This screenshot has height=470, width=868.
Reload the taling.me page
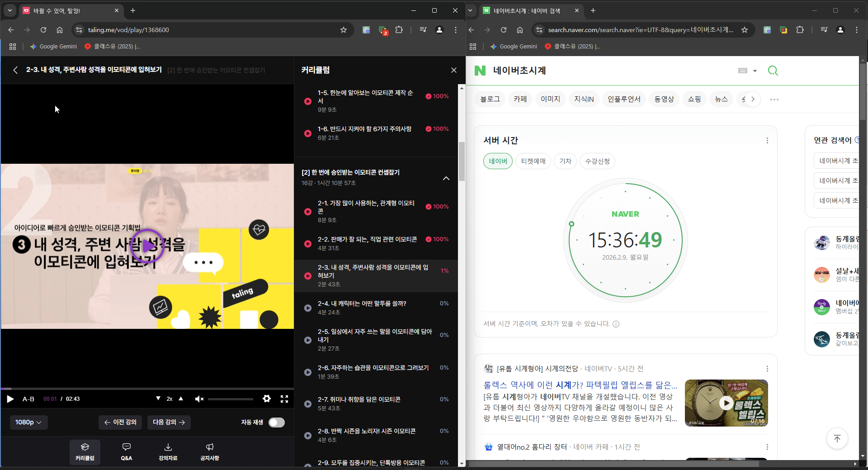[43, 30]
